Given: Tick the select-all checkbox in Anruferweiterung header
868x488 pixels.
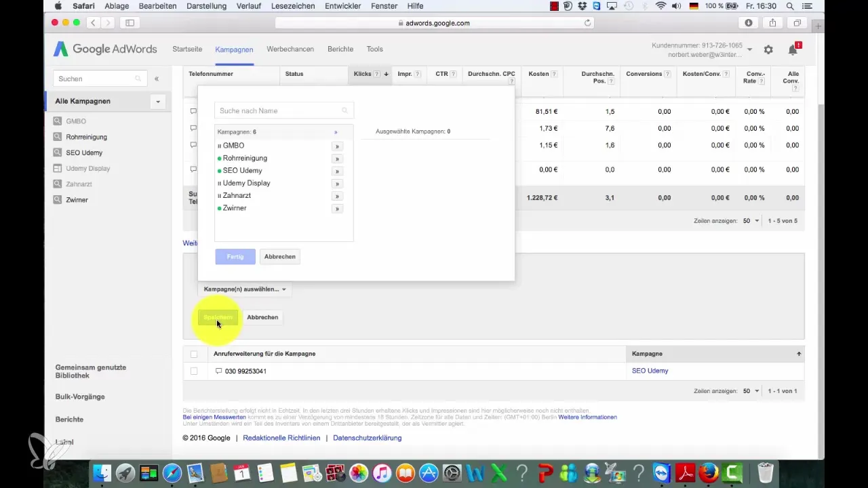Looking at the screenshot, I should click(194, 354).
